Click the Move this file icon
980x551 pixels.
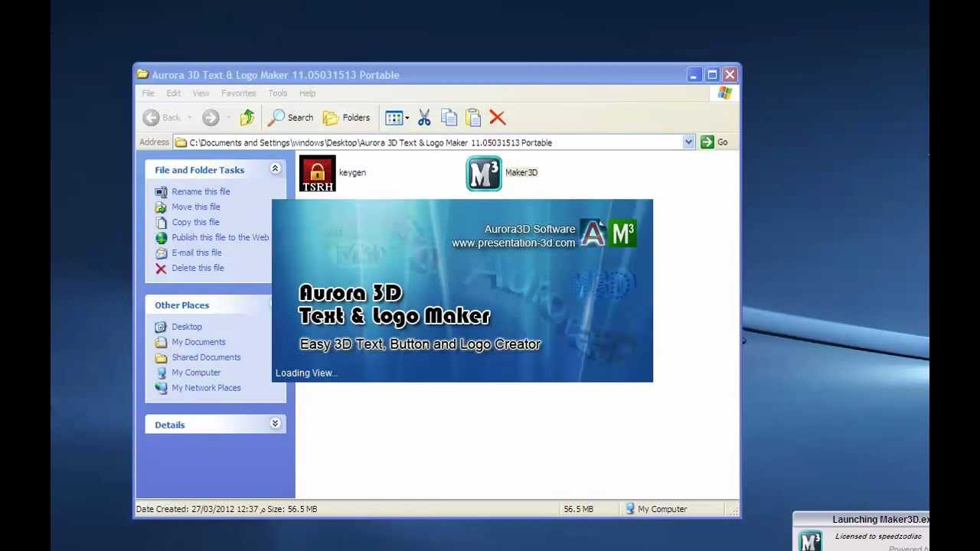[x=161, y=207]
